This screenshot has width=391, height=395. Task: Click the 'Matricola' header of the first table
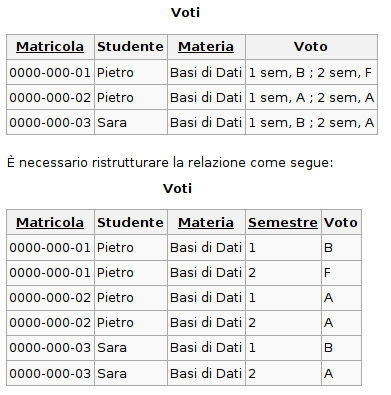coord(50,46)
